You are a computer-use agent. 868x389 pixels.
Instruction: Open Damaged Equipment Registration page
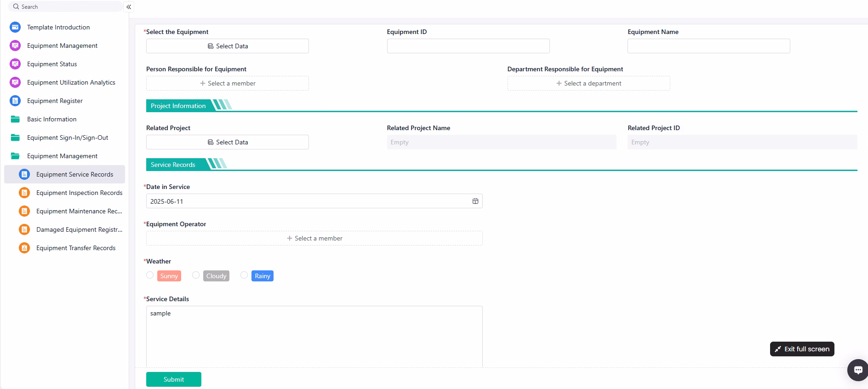[79, 229]
